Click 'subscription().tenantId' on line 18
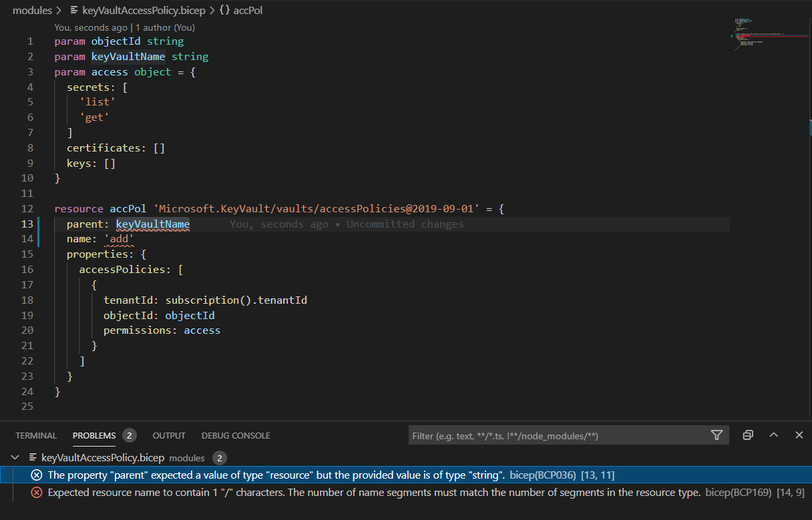 pos(236,300)
